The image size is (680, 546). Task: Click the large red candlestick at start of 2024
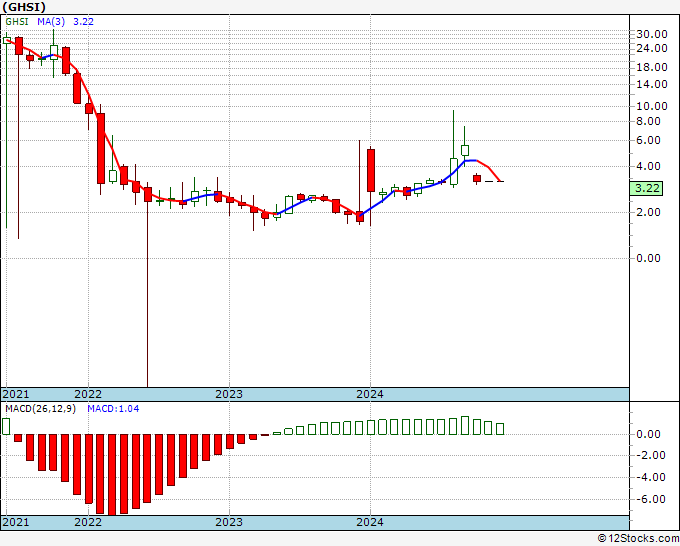(x=371, y=170)
